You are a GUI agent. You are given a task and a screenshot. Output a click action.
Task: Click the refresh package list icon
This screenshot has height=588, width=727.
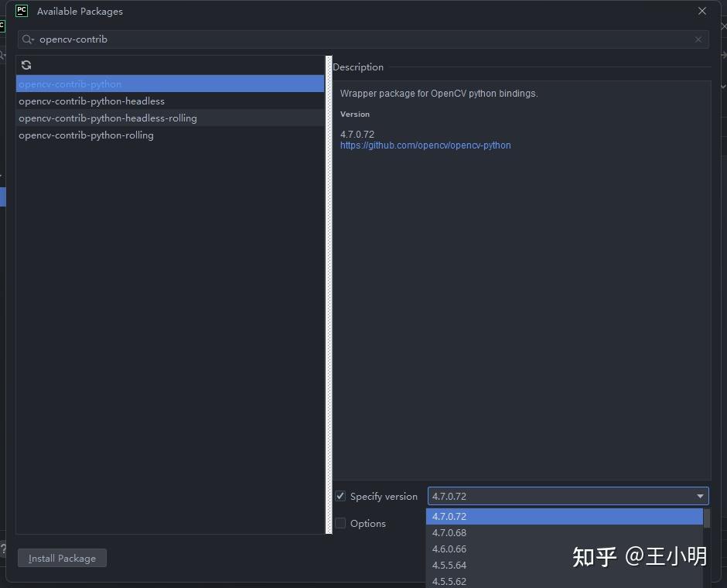click(26, 65)
